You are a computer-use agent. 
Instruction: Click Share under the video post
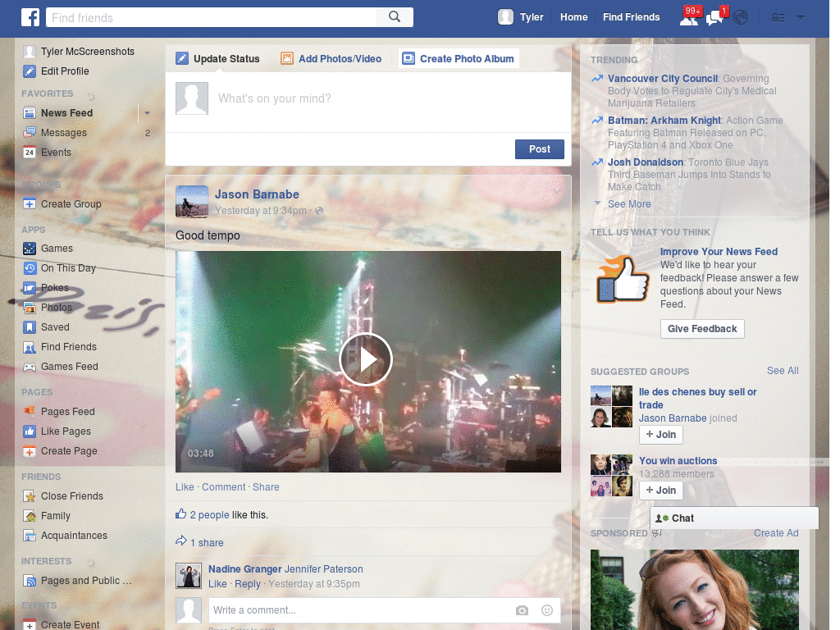point(266,487)
